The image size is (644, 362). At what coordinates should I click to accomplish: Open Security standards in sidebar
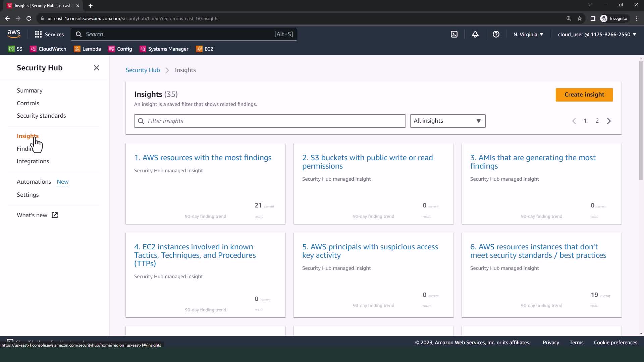pos(41,116)
